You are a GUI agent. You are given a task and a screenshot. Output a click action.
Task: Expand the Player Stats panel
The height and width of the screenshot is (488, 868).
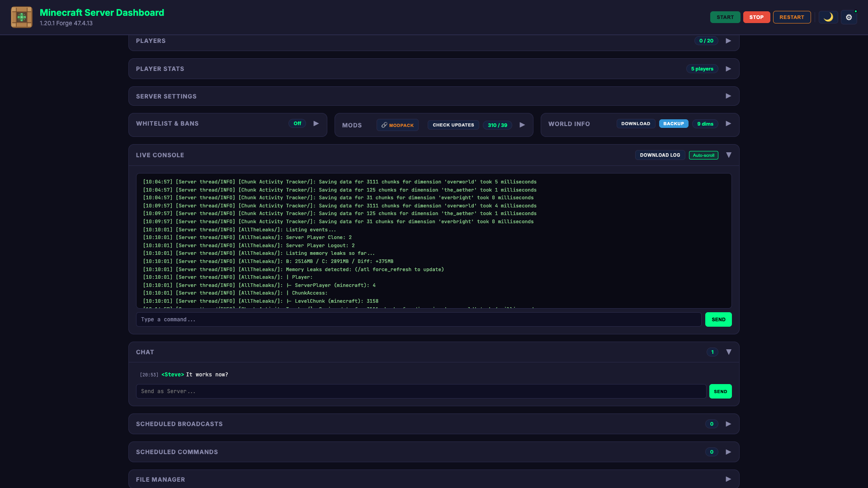pos(728,69)
